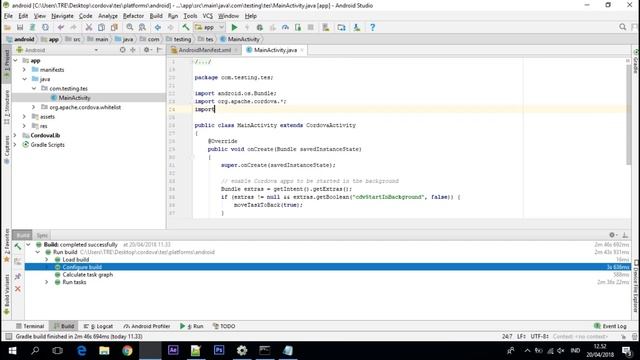Click the Copy toolbar icon

tap(101, 27)
